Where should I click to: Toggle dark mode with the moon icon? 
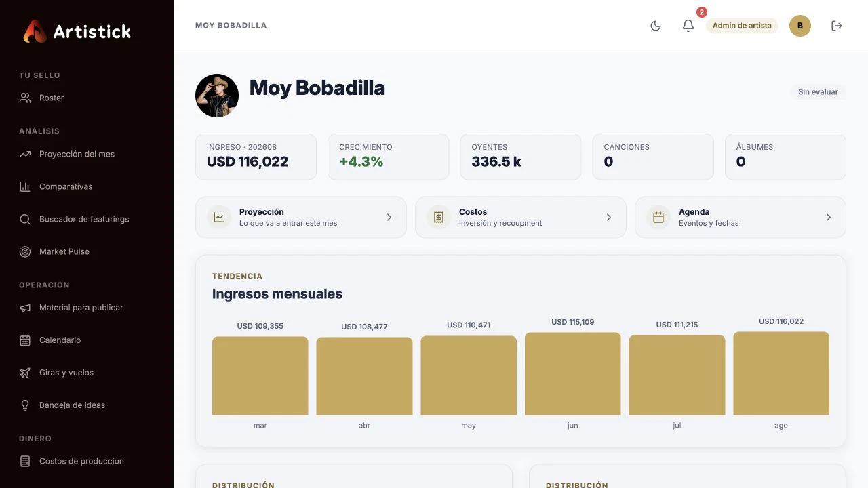(656, 26)
